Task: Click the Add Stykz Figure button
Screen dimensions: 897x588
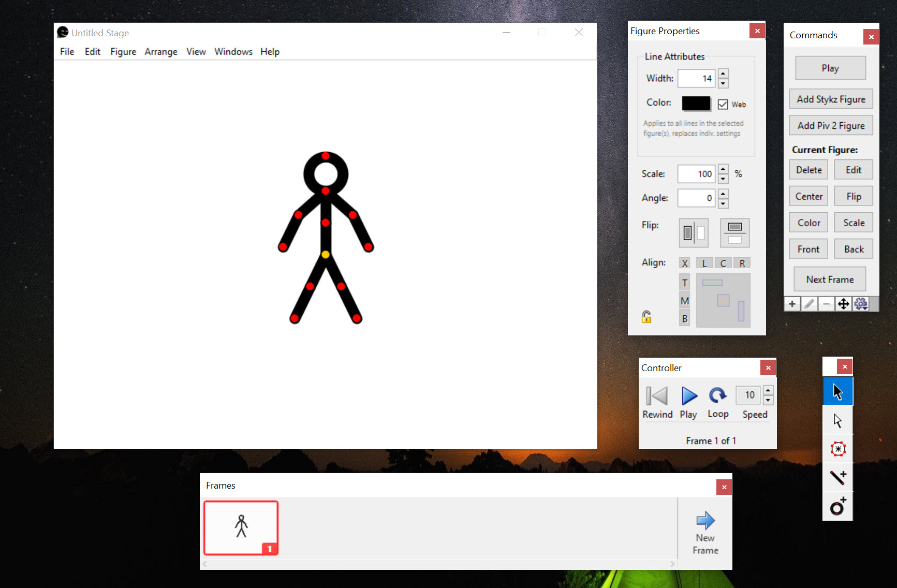Action: coord(831,99)
